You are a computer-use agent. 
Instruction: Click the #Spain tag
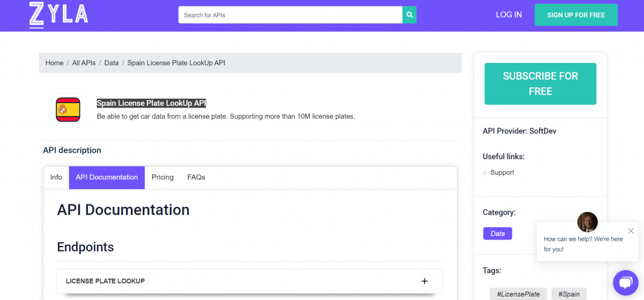[569, 294]
